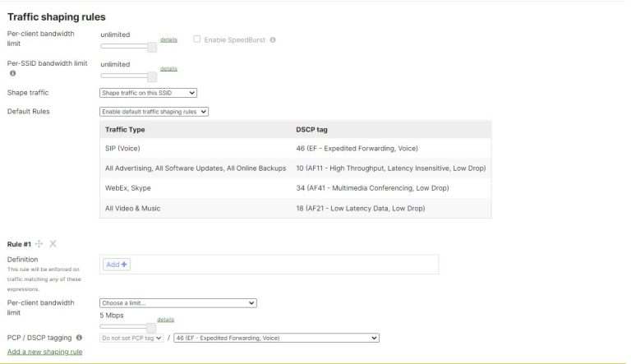Open details link for Per-client bandwidth limit

point(168,39)
